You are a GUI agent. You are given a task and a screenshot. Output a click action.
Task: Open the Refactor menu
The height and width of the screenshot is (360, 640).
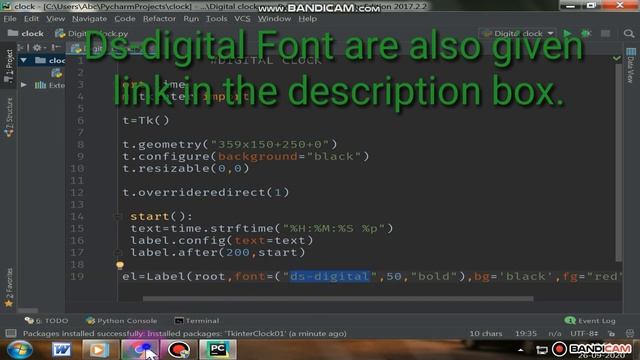[x=159, y=19]
